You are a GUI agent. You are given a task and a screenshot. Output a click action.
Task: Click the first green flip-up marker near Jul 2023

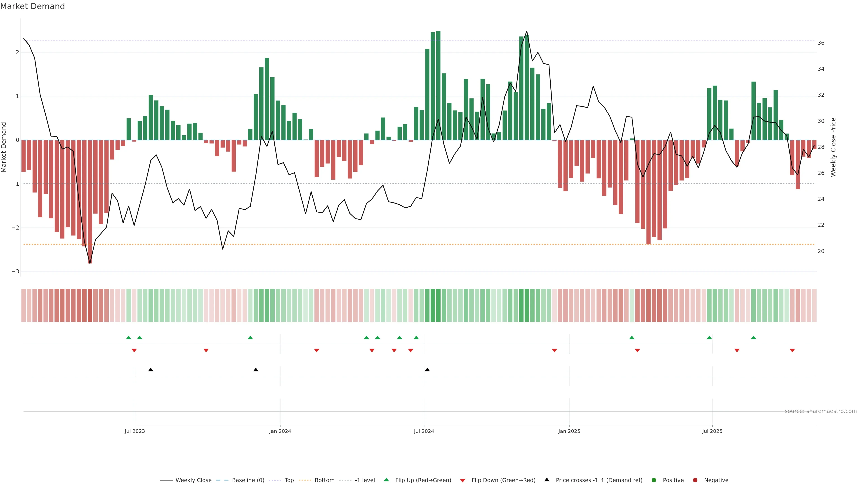pyautogui.click(x=128, y=338)
